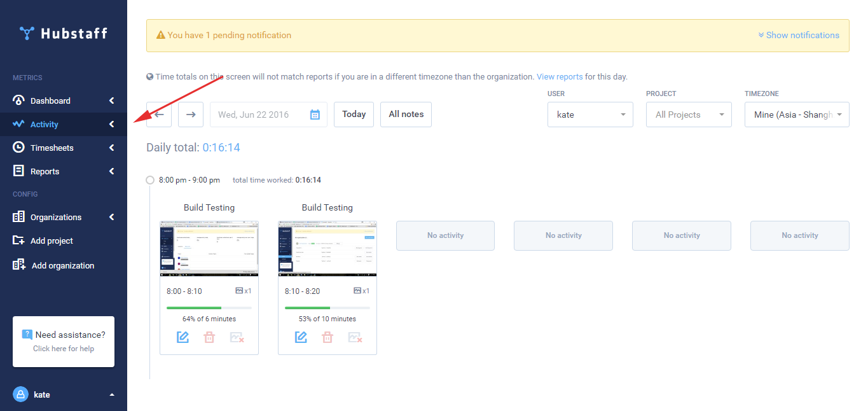The height and width of the screenshot is (411, 868).
Task: Open Reports in the sidebar
Action: pos(45,171)
